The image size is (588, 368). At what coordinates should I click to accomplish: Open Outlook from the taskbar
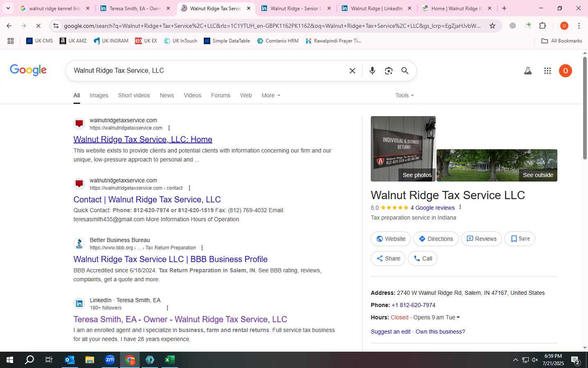(x=70, y=360)
